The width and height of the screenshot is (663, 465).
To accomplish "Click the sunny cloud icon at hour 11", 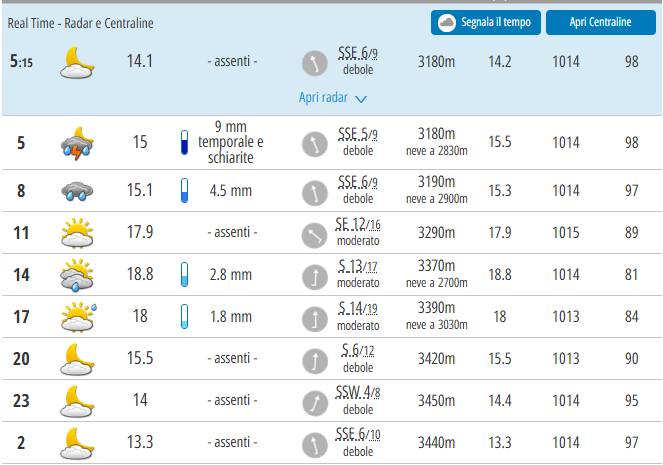I will (77, 233).
